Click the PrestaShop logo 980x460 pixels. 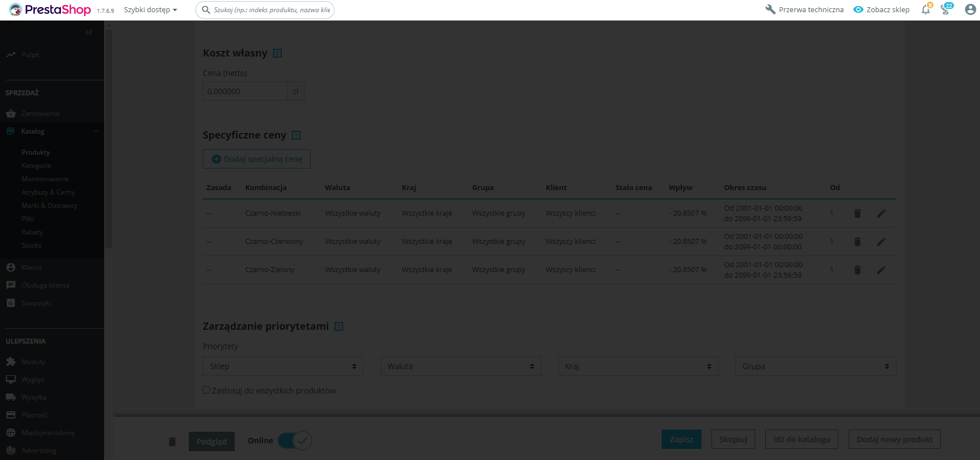[x=50, y=9]
